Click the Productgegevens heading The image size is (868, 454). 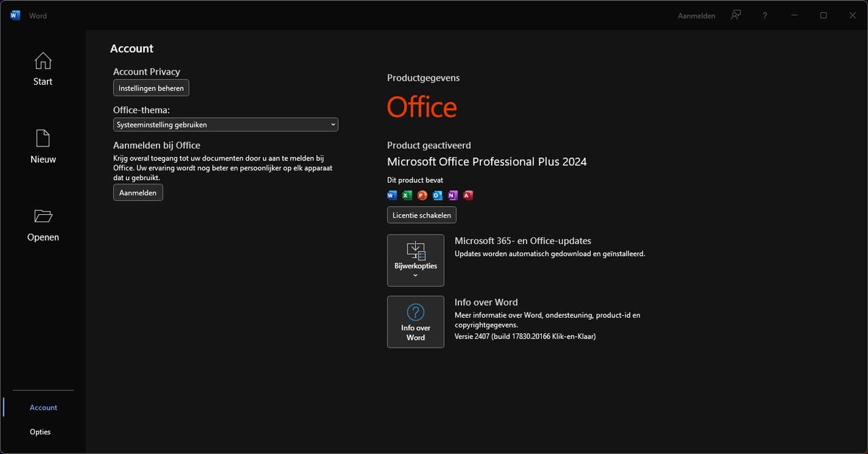423,78
